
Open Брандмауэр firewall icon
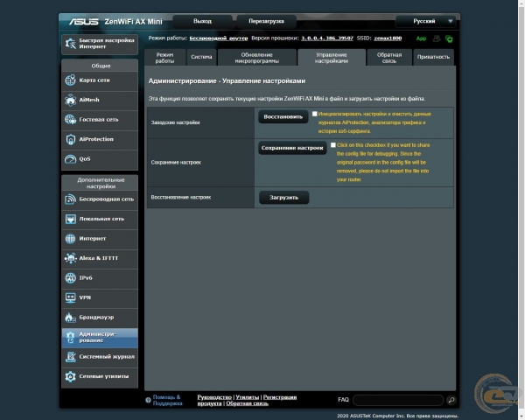click(70, 318)
